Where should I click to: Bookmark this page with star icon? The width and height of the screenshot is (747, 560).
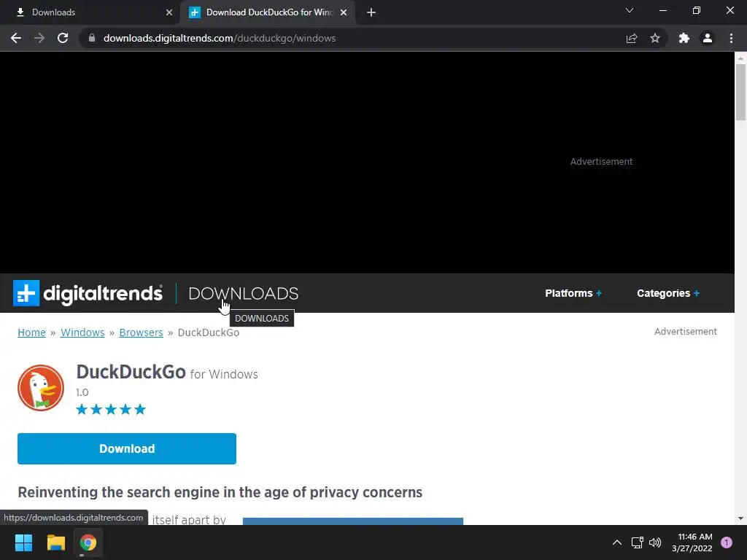tap(655, 38)
